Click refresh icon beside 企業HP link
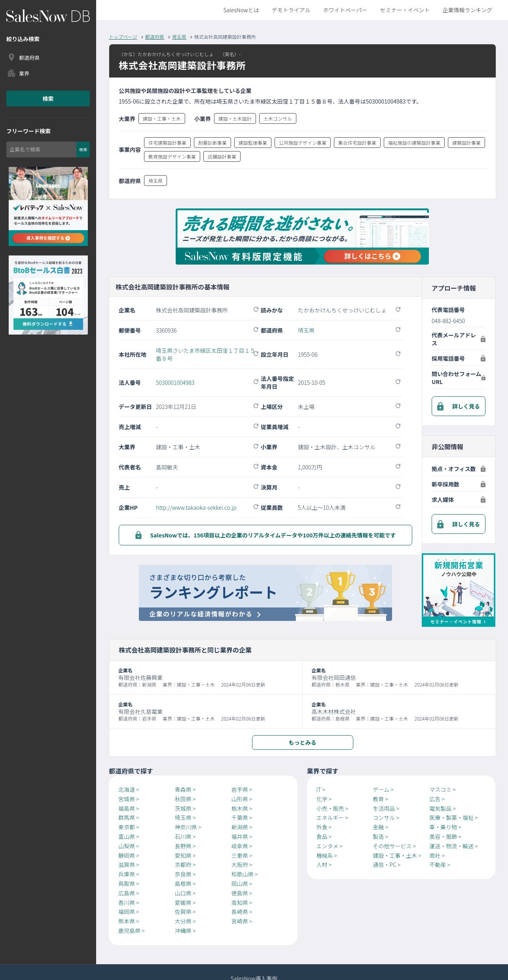 [x=256, y=507]
